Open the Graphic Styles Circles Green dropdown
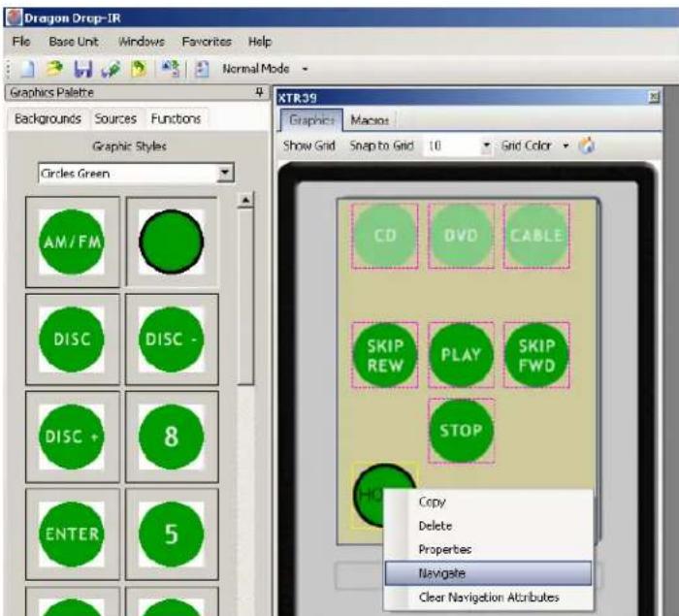Viewport: 679px width, 616px height. (225, 173)
